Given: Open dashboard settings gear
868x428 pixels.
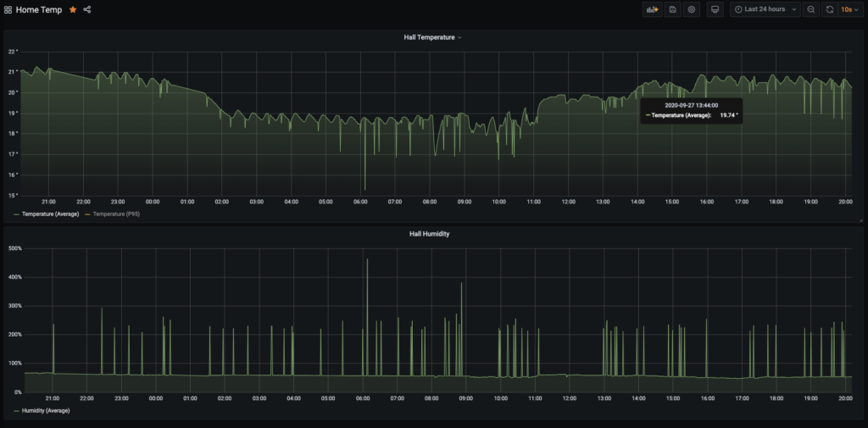Looking at the screenshot, I should tap(692, 9).
